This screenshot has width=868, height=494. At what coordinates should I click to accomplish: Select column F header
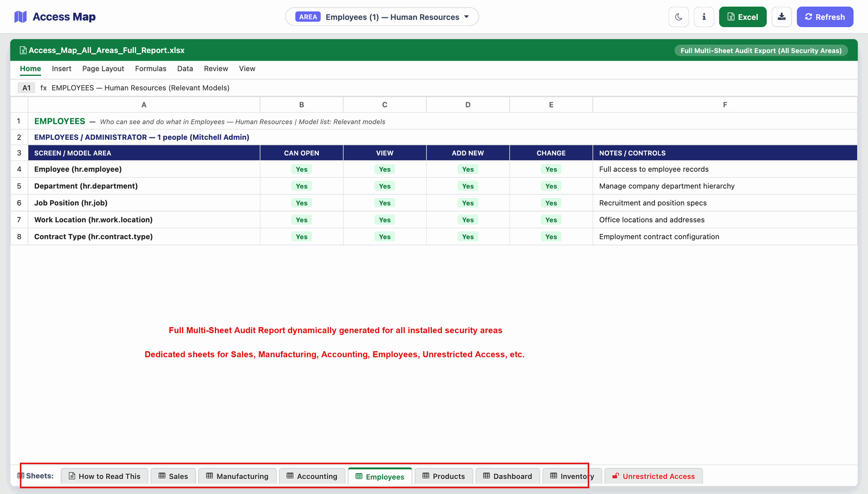coord(725,105)
